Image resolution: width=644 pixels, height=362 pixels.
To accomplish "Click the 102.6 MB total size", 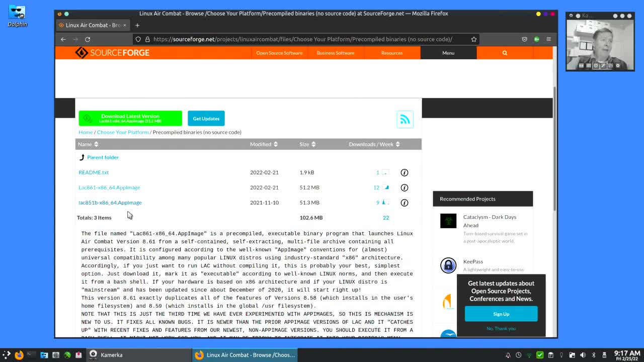I will [x=311, y=218].
